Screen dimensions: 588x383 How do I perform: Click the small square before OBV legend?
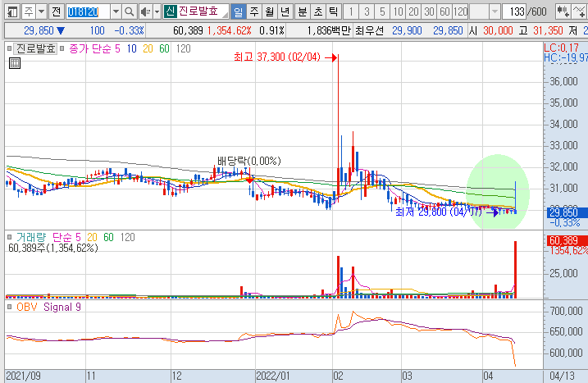pos(9,307)
